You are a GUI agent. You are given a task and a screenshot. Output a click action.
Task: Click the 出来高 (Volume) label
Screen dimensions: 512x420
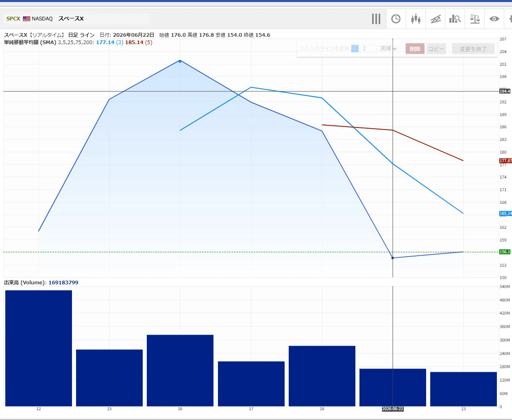click(x=25, y=283)
